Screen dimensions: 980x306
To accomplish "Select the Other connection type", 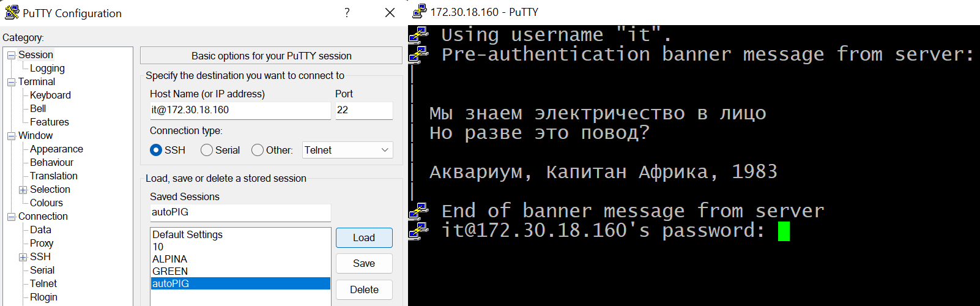I will coord(258,150).
